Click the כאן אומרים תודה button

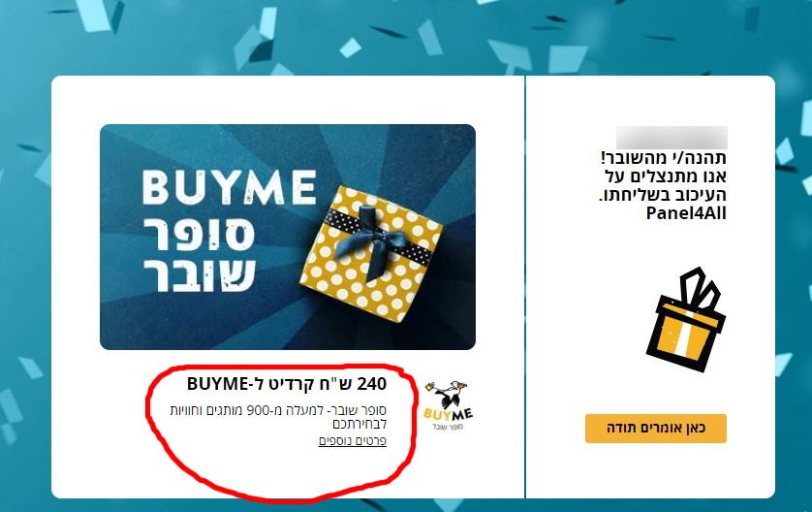(656, 428)
